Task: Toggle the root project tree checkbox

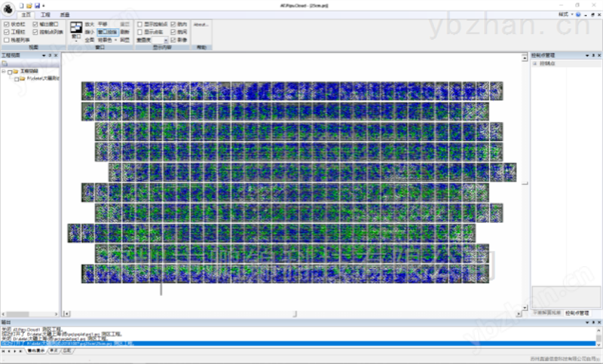Action: tap(10, 72)
